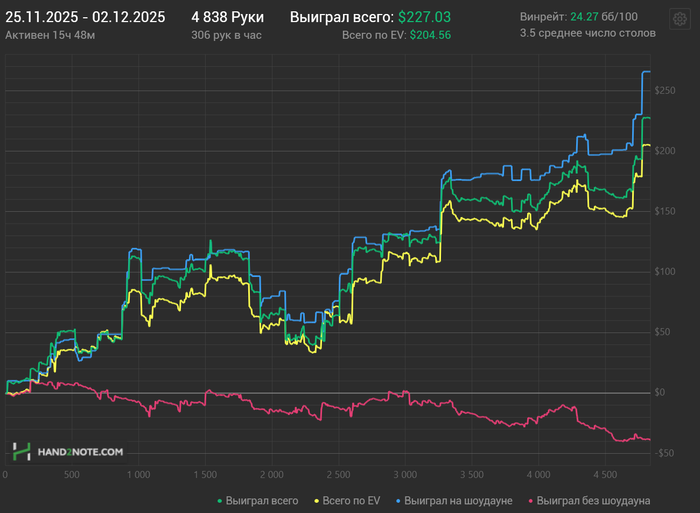The height and width of the screenshot is (513, 700).
Task: Click the '4 838 Руки' hand count
Action: [228, 17]
